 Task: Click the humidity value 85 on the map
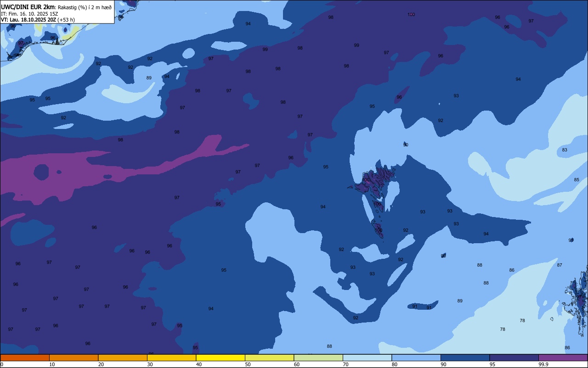tap(577, 180)
